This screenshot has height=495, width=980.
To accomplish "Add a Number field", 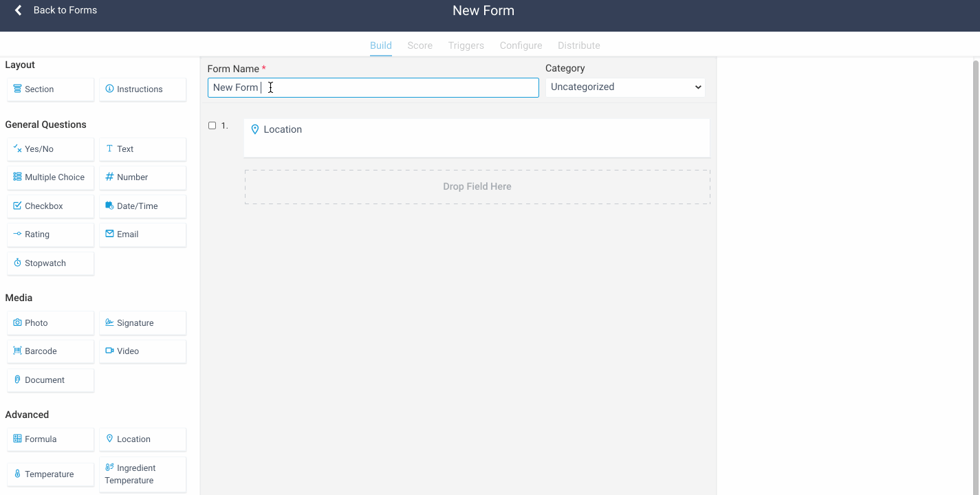I will coord(142,177).
